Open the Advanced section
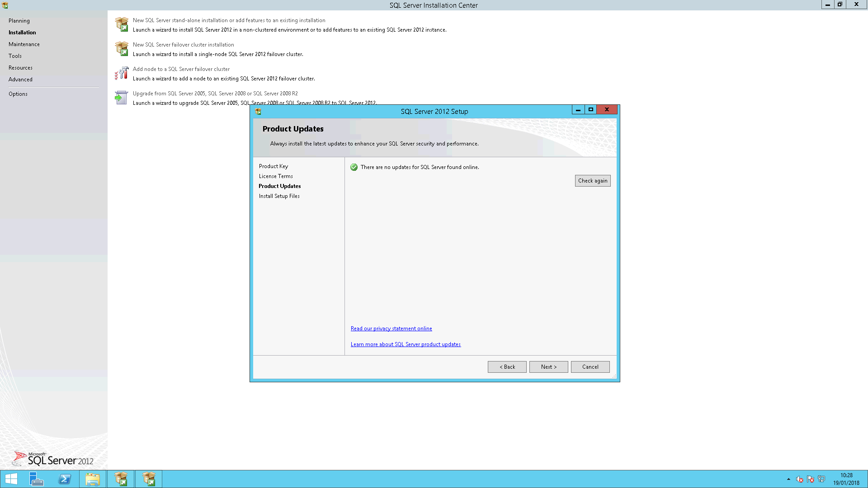This screenshot has height=488, width=868. (x=20, y=80)
